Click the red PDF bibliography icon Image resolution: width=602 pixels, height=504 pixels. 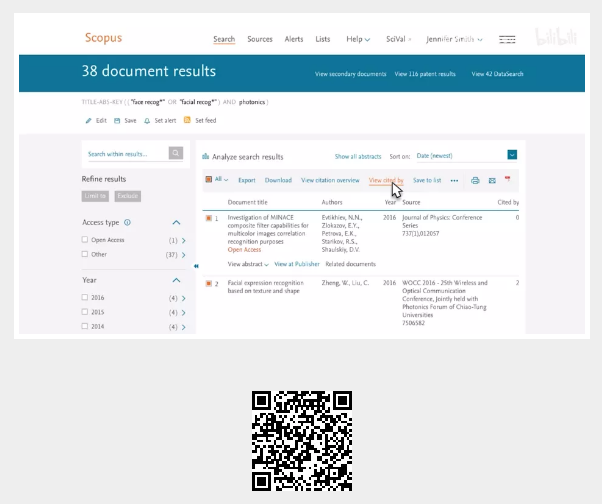click(508, 179)
